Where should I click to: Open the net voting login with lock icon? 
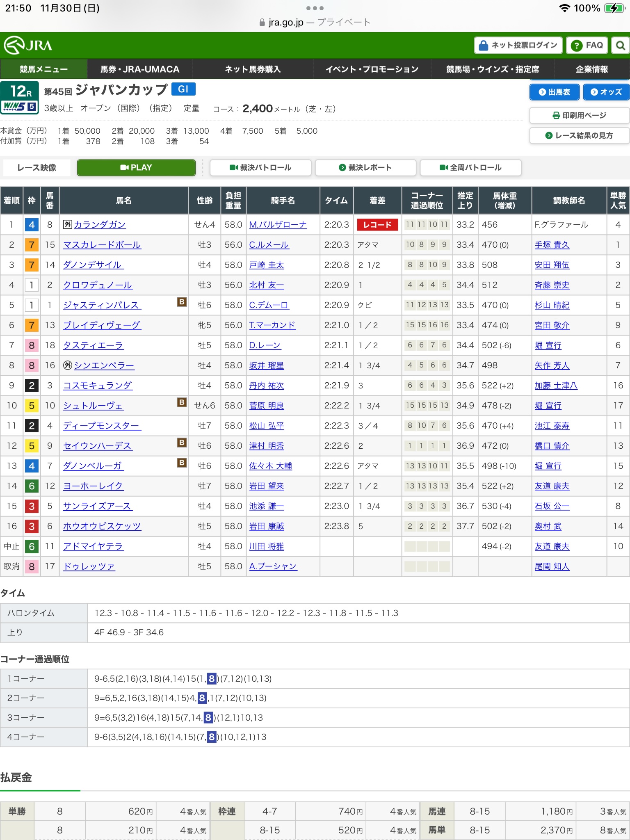click(518, 46)
